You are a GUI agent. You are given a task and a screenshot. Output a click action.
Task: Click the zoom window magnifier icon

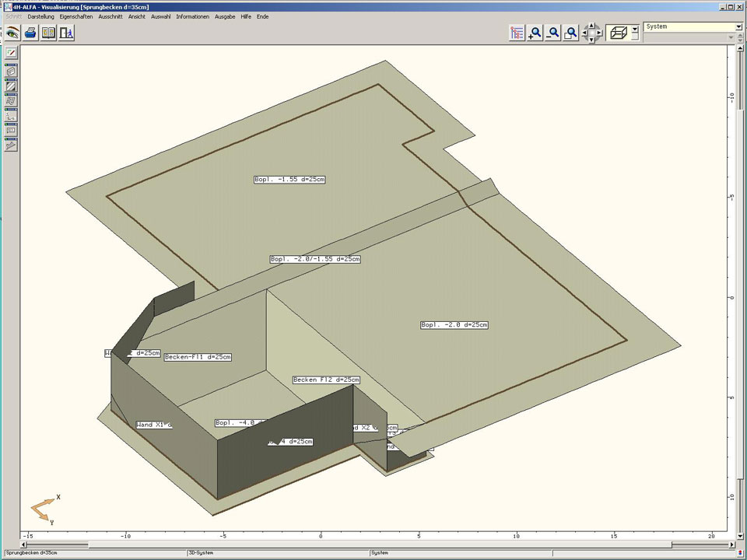tap(571, 33)
